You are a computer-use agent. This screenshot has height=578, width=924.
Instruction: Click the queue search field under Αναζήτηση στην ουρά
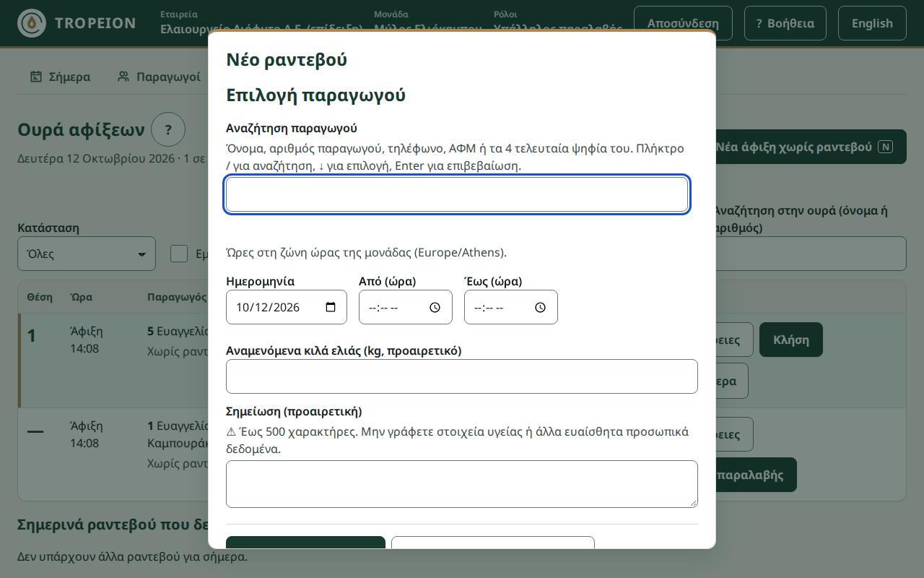[808, 254]
